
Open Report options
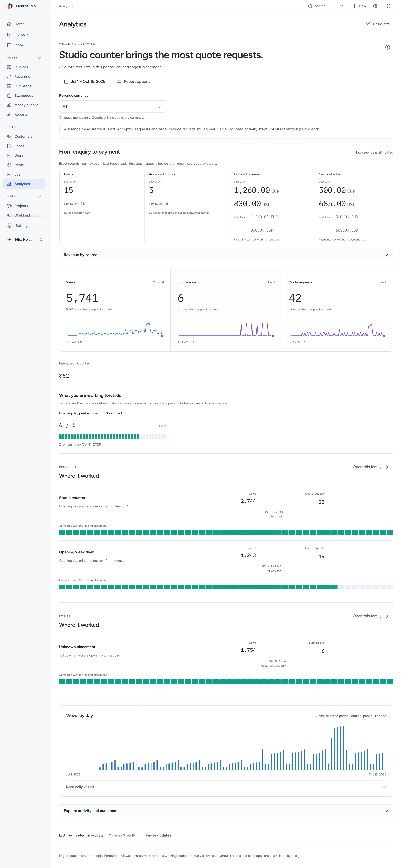coord(134,82)
